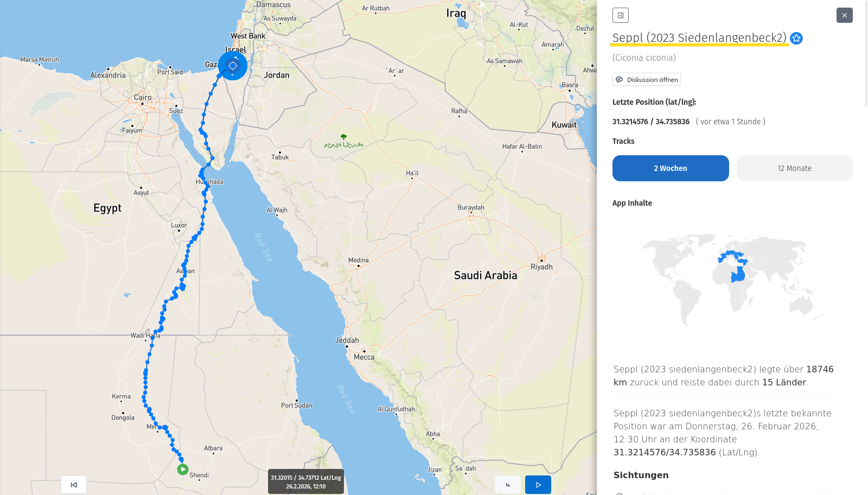Screen dimensions: 868x495
Task: Change the 1x playback speed
Action: point(508,485)
